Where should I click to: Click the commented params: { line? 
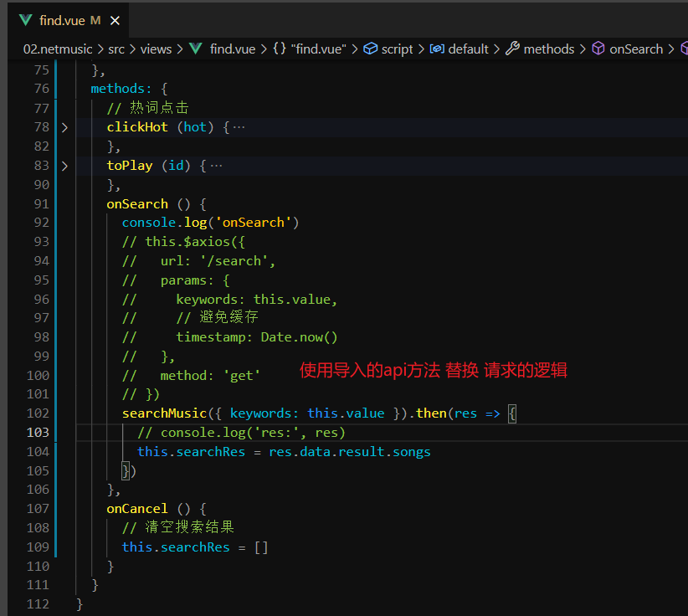pos(176,280)
